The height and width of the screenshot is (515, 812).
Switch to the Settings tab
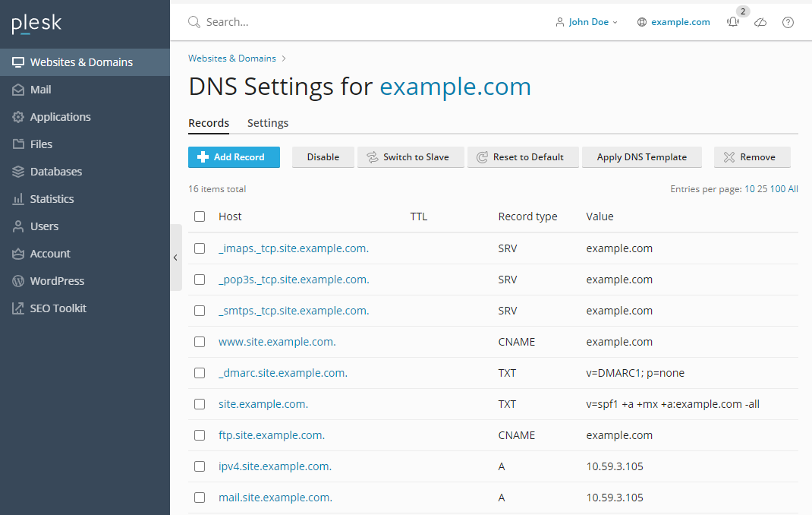268,123
